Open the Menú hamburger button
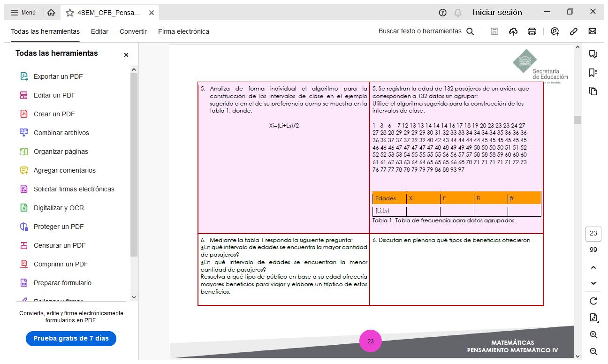This screenshot has width=608, height=364. tap(23, 13)
